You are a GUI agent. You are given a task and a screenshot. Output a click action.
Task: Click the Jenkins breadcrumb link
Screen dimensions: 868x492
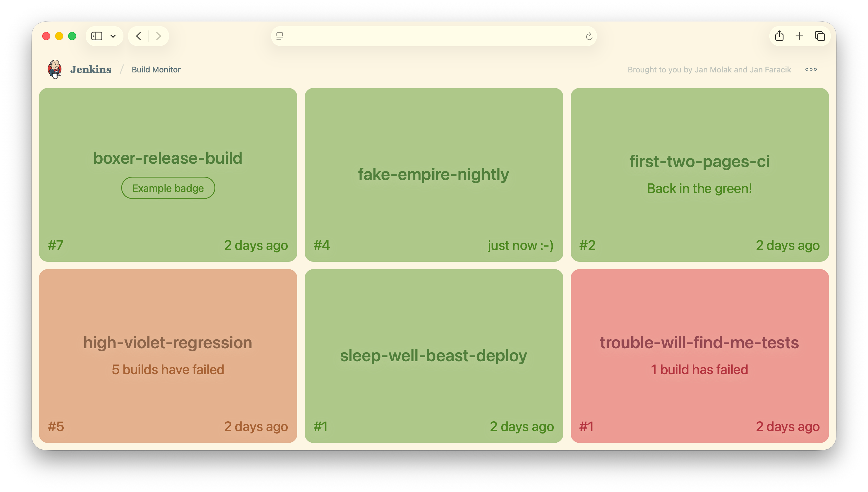coord(91,69)
